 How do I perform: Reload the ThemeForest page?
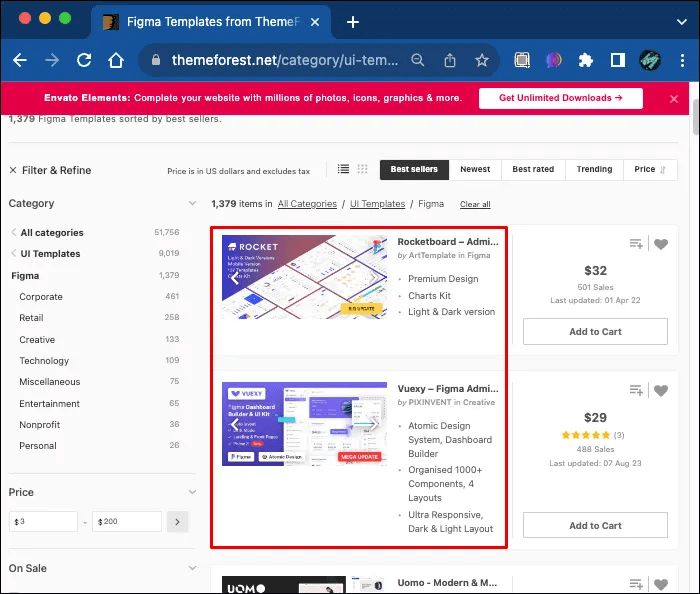(x=84, y=60)
